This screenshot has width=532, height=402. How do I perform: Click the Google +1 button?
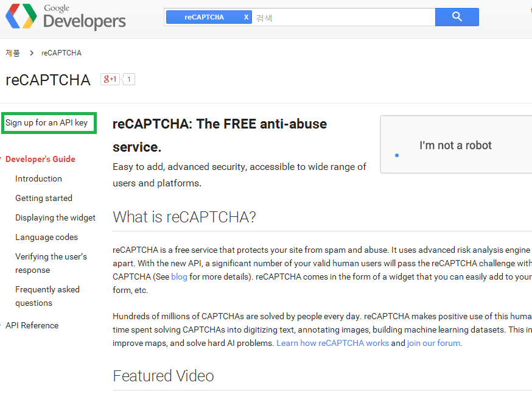[110, 79]
